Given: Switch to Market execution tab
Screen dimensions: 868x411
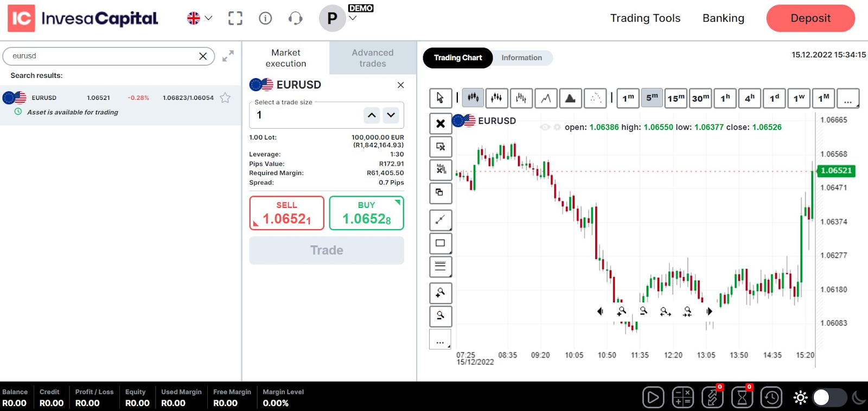Looking at the screenshot, I should [x=286, y=58].
